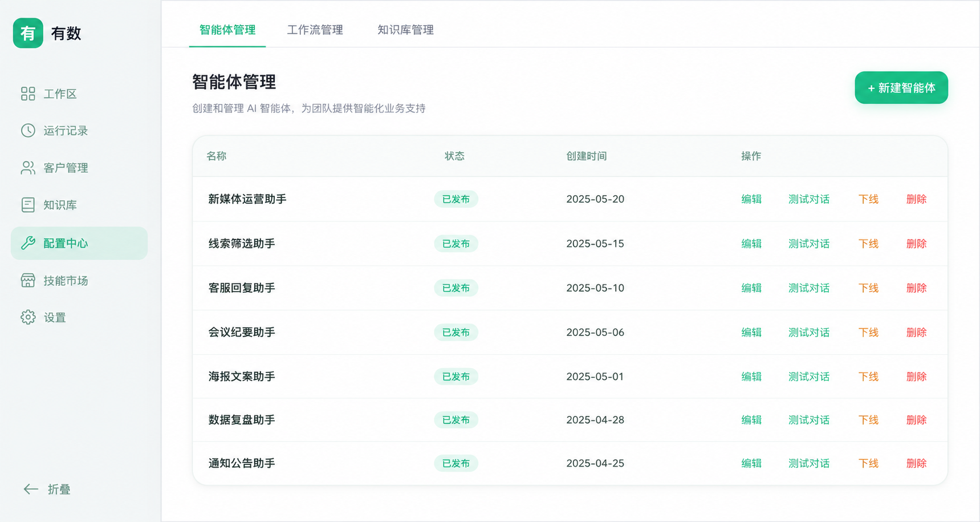Click the 海报文案助手 name cell
This screenshot has width=980, height=522.
click(x=242, y=377)
